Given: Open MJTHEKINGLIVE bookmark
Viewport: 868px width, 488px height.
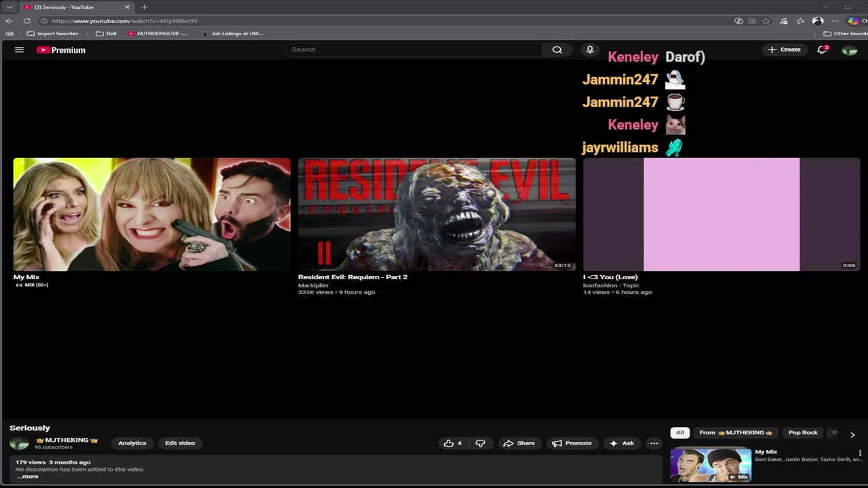Looking at the screenshot, I should tap(157, 33).
